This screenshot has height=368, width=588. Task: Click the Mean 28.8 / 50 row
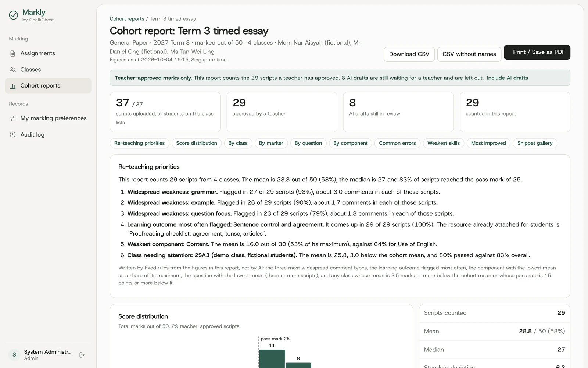pos(494,332)
